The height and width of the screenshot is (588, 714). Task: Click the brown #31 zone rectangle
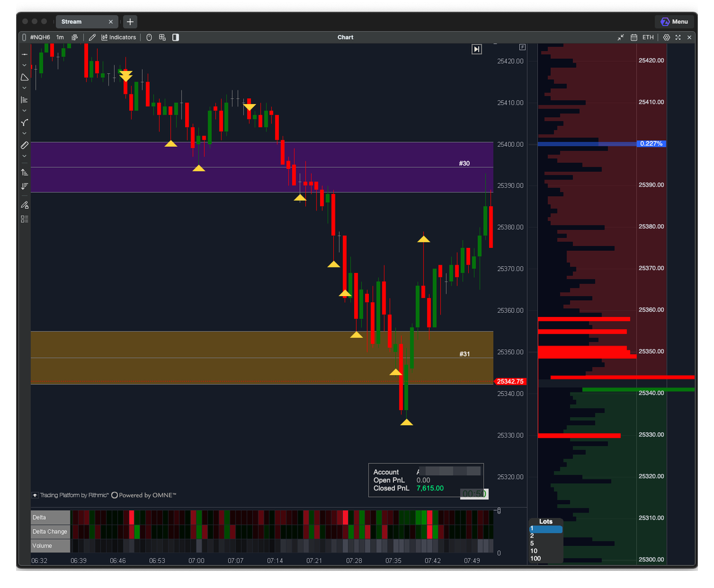point(262,358)
